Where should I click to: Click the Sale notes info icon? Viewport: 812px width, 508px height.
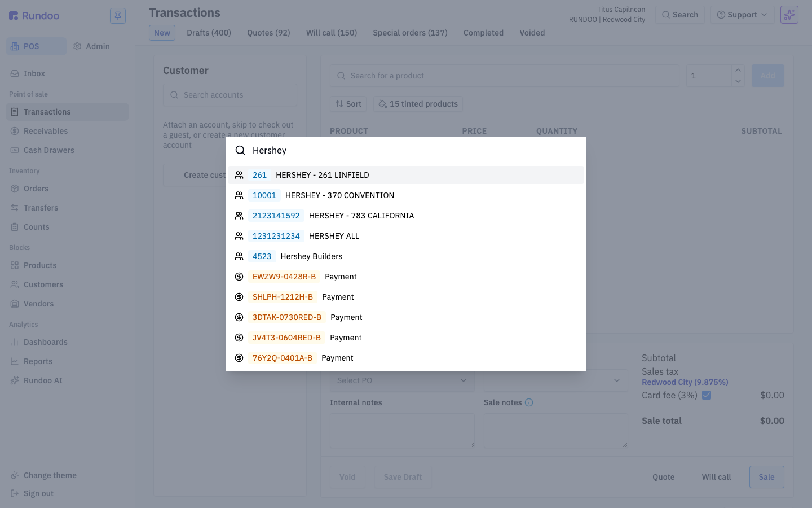click(x=529, y=402)
